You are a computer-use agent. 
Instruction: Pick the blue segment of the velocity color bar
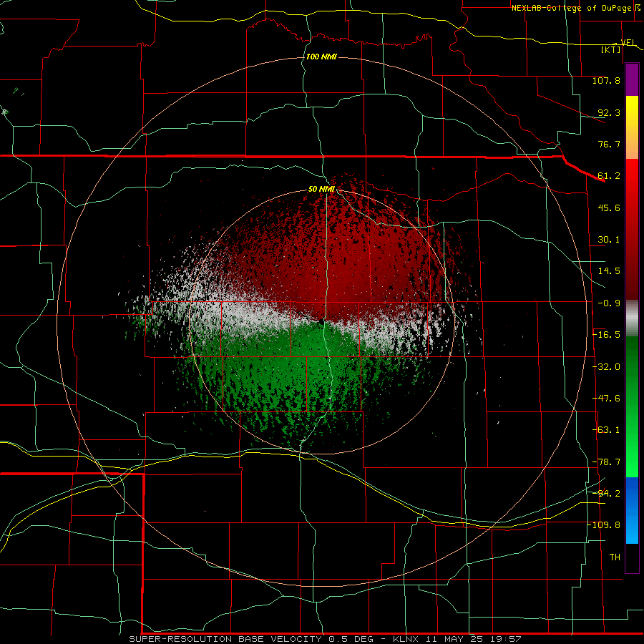632,510
